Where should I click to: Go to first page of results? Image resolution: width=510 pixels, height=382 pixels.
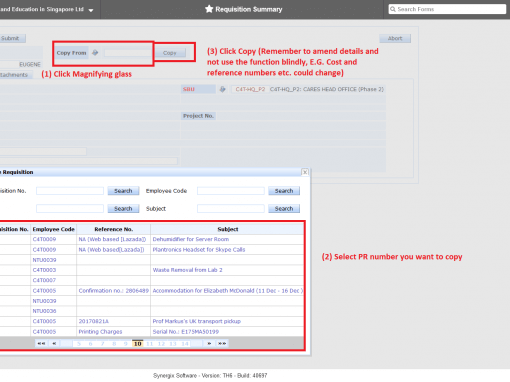41,343
